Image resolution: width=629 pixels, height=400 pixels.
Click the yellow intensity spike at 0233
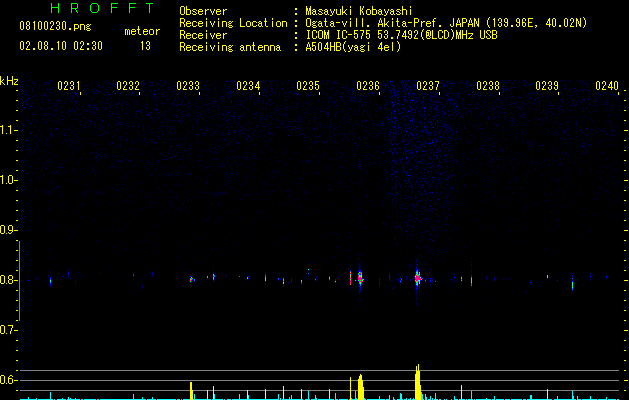click(191, 391)
